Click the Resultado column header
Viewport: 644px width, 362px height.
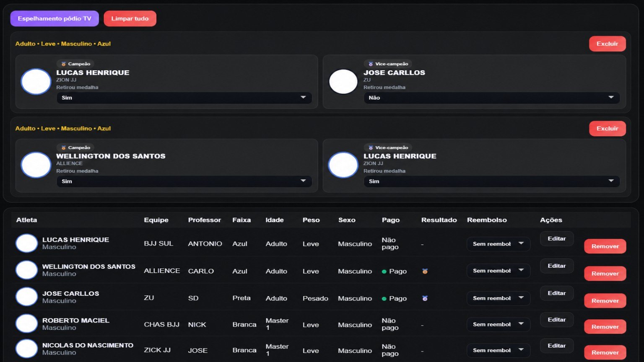coord(439,220)
